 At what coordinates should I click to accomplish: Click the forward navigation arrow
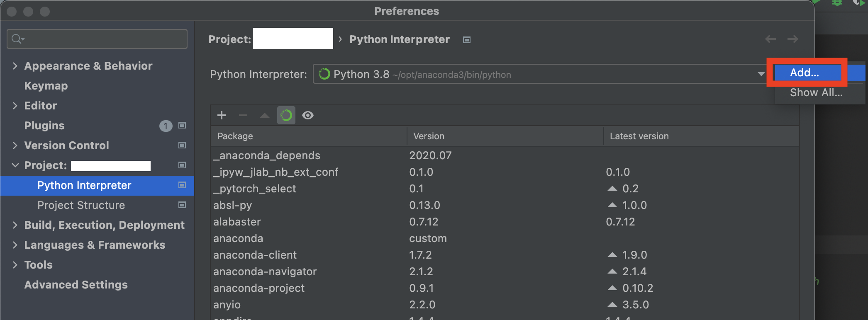click(792, 39)
